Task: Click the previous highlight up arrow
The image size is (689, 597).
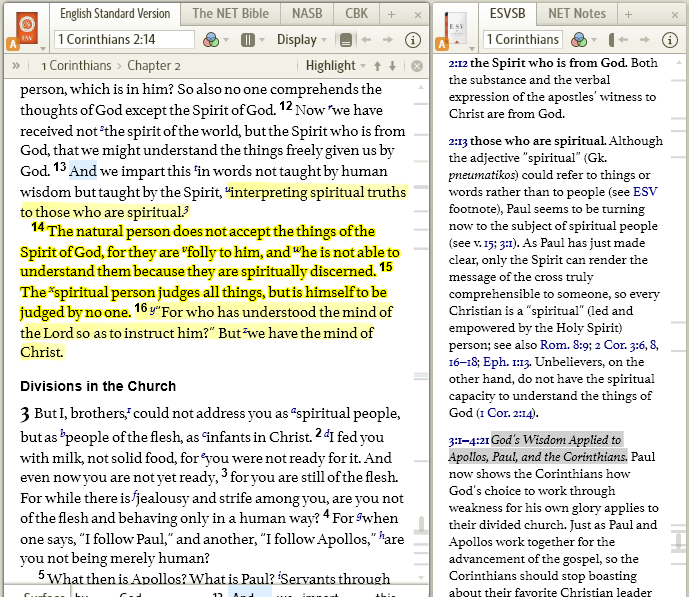Action: click(x=377, y=66)
